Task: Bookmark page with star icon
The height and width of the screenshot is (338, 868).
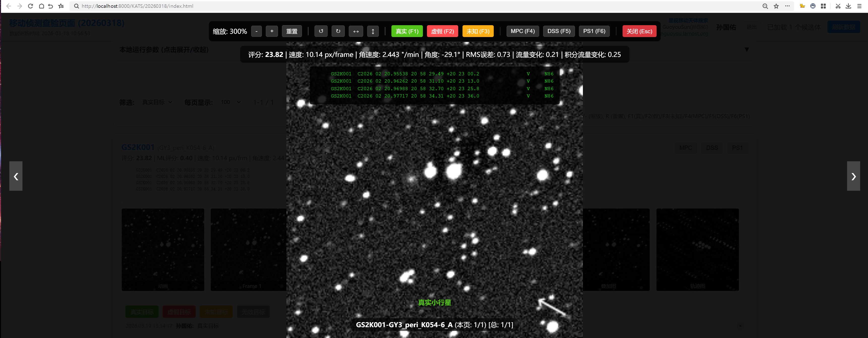Action: click(x=776, y=6)
